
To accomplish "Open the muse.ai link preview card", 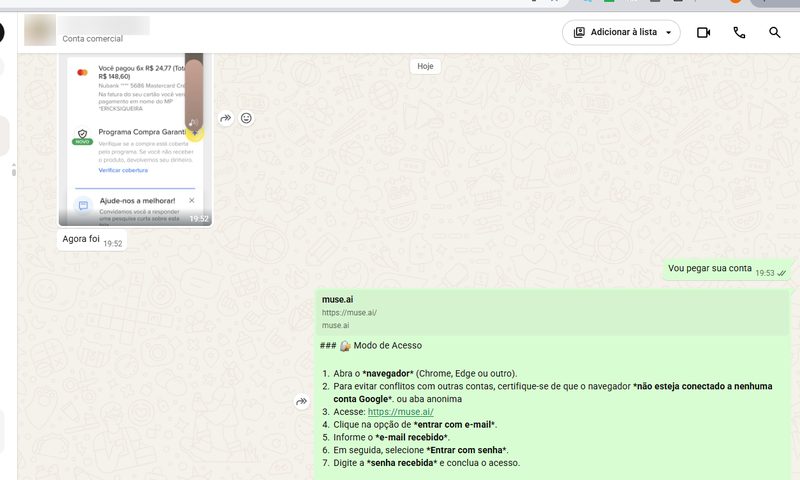I will (553, 312).
